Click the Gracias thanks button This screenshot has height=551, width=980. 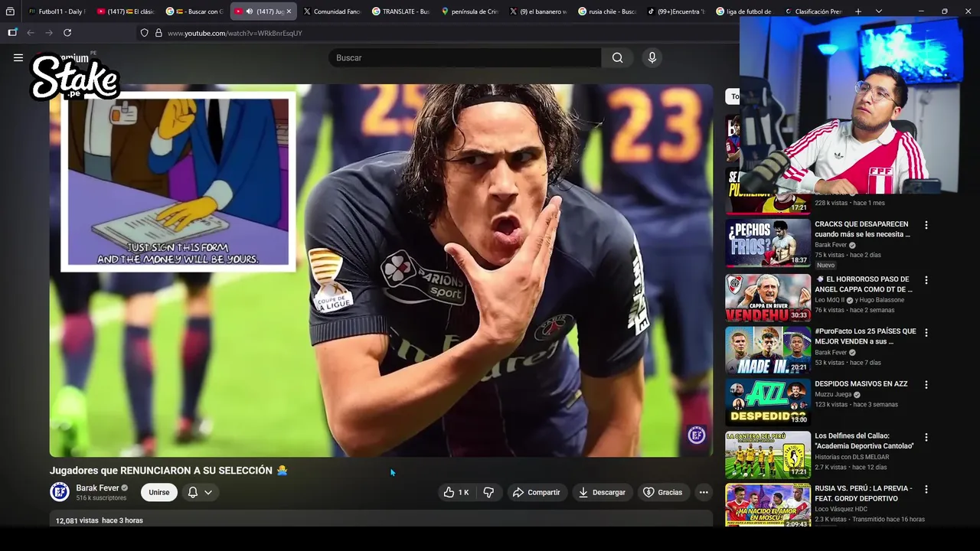point(663,492)
